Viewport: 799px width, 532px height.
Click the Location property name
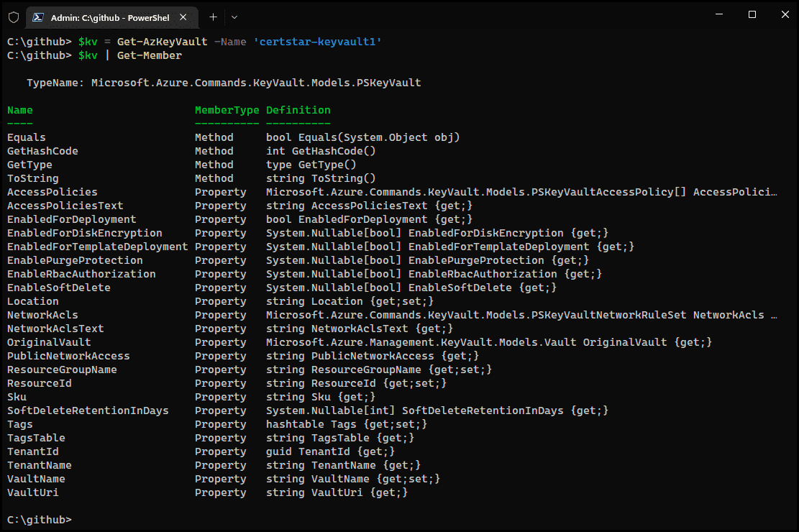32,302
